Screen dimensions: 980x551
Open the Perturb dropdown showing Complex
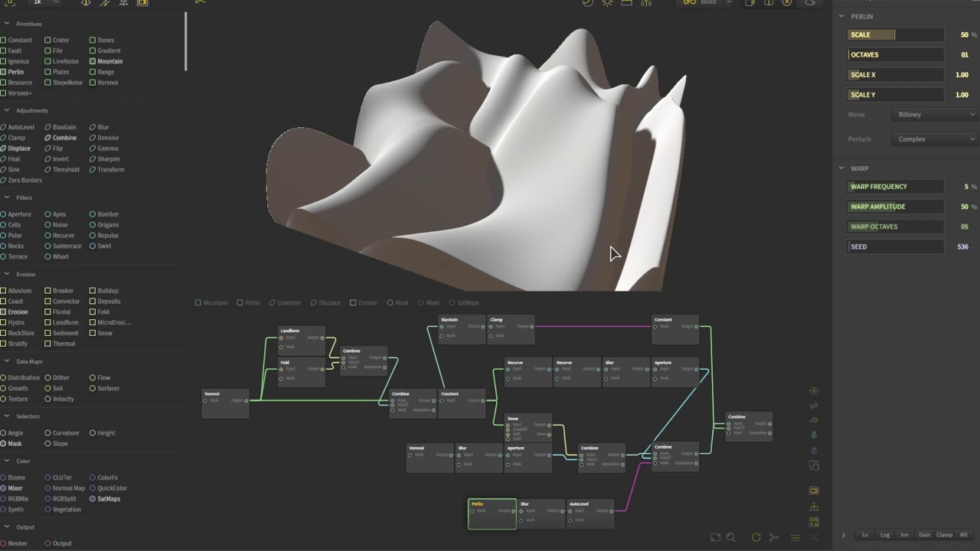tap(935, 139)
